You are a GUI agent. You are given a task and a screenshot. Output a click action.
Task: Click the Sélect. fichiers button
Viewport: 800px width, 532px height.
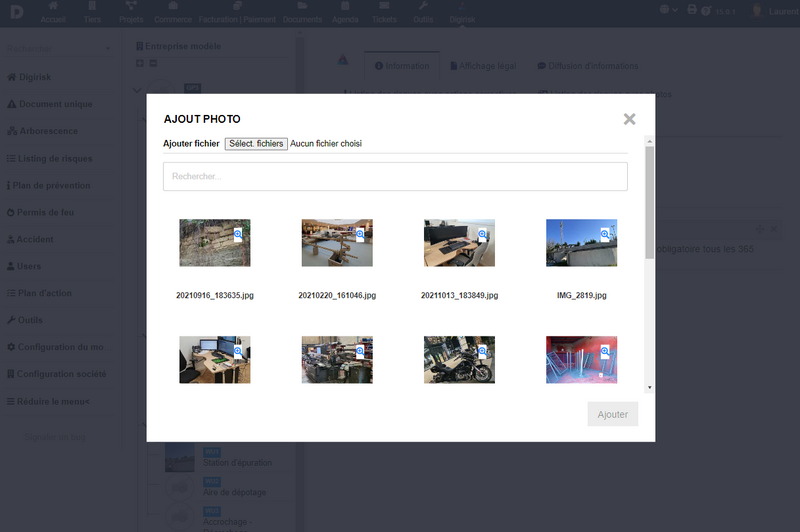pyautogui.click(x=256, y=144)
